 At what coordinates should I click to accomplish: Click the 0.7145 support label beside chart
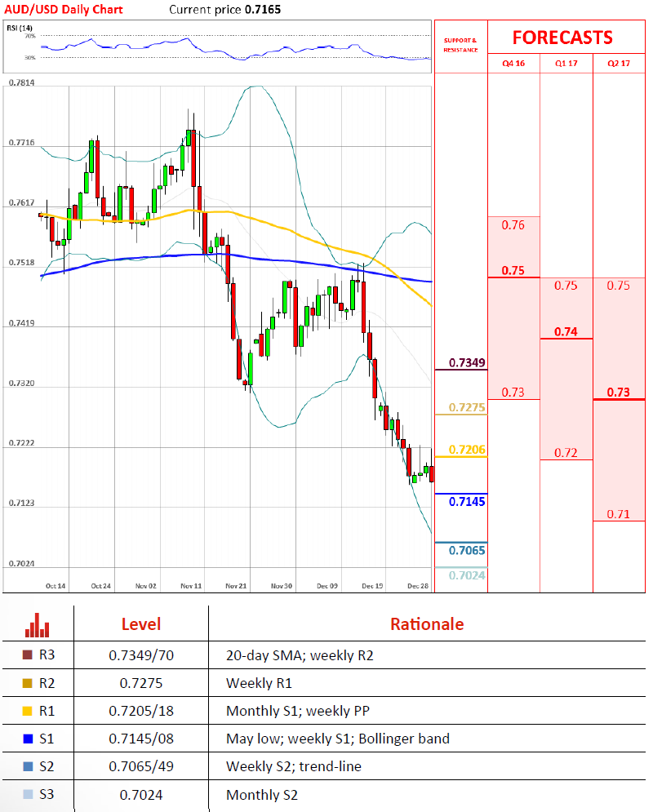pyautogui.click(x=467, y=501)
